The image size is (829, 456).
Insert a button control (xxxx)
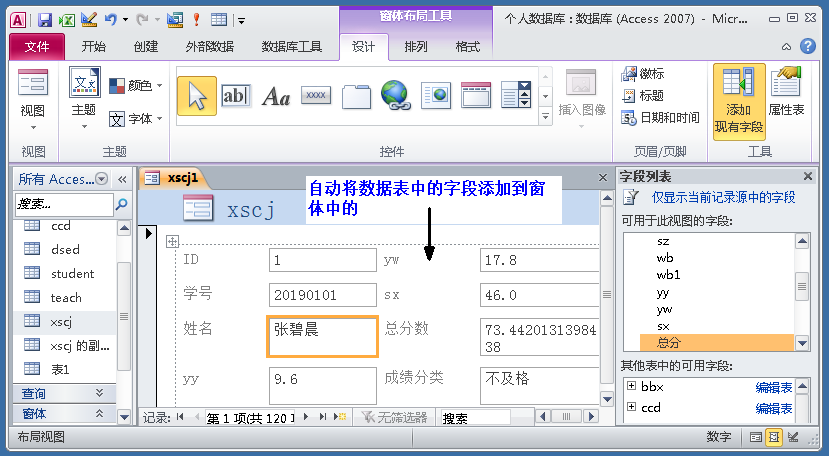(316, 95)
